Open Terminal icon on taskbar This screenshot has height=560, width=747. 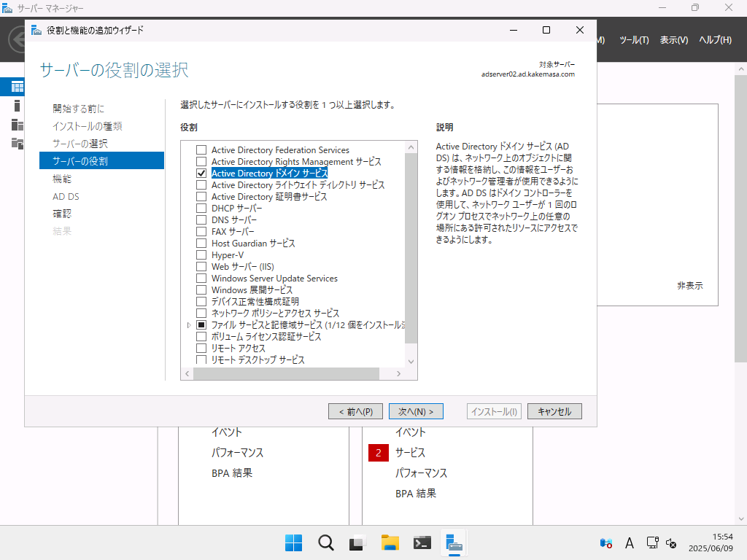(x=422, y=542)
